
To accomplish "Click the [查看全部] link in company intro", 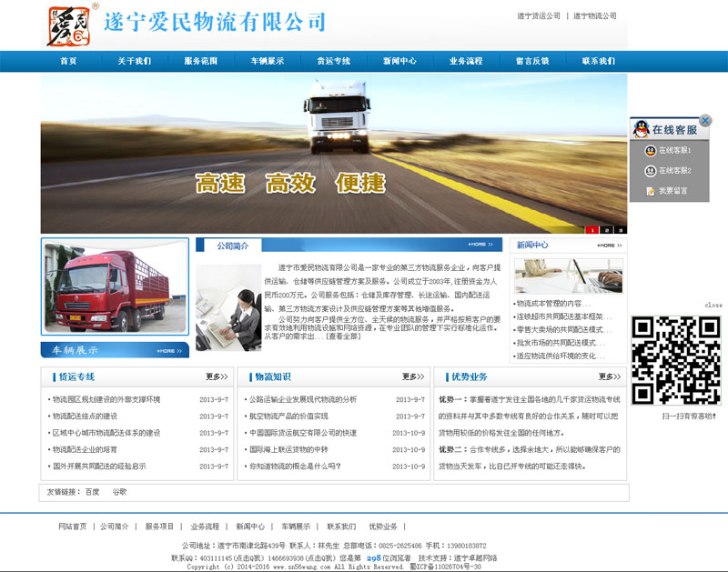I will coord(343,336).
